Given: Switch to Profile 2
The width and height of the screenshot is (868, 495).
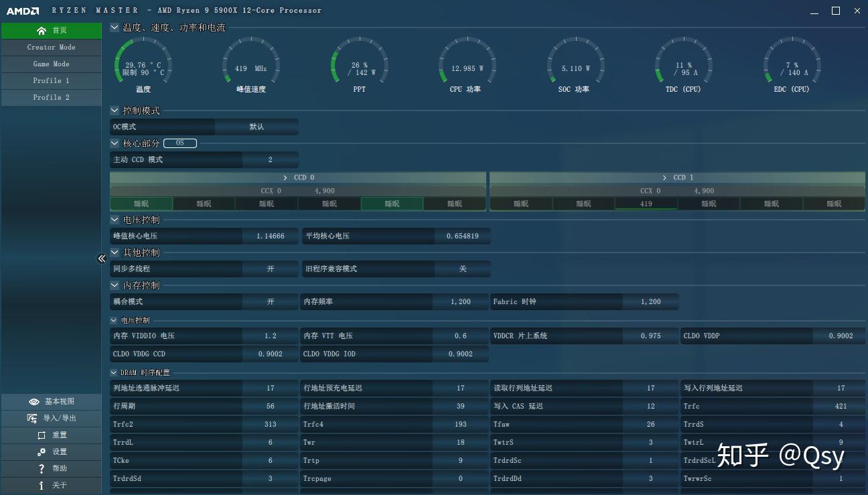Looking at the screenshot, I should pyautogui.click(x=51, y=98).
